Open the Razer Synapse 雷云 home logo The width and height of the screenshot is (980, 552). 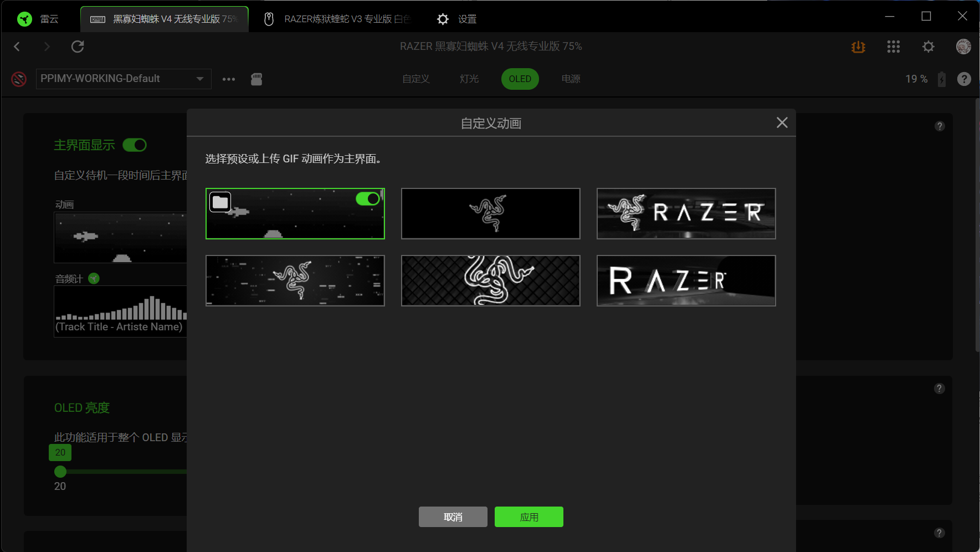pyautogui.click(x=24, y=19)
